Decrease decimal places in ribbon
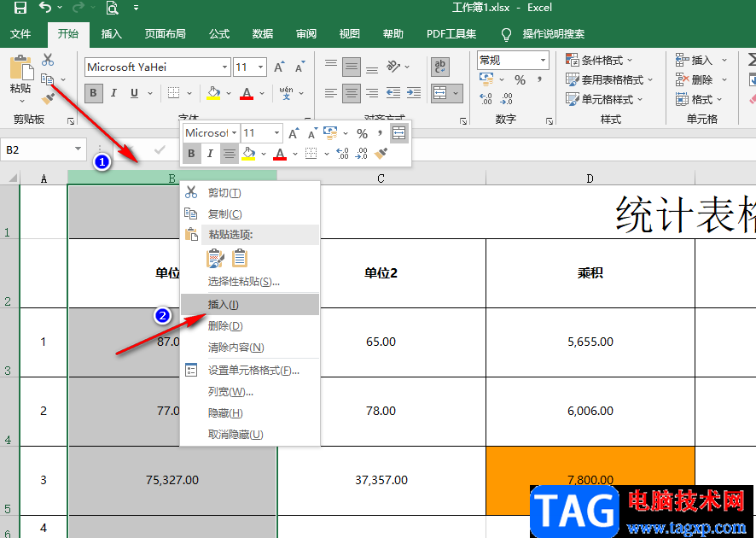Image resolution: width=756 pixels, height=538 pixels. (x=506, y=99)
